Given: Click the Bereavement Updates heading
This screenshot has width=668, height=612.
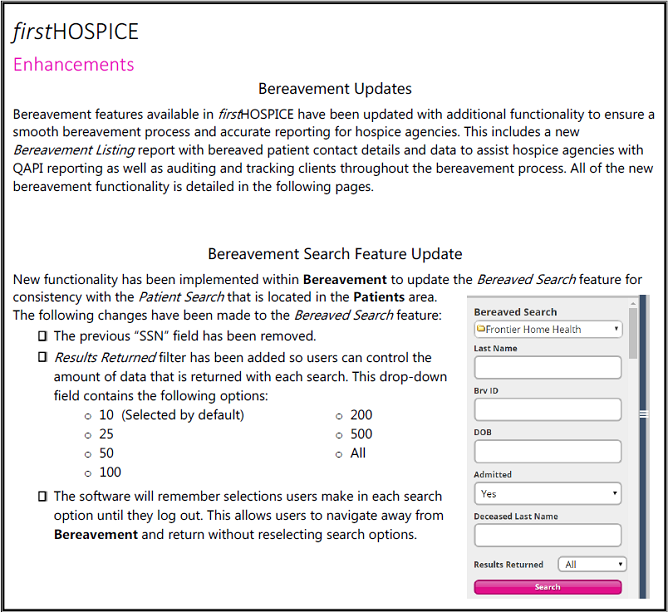Looking at the screenshot, I should (x=334, y=89).
